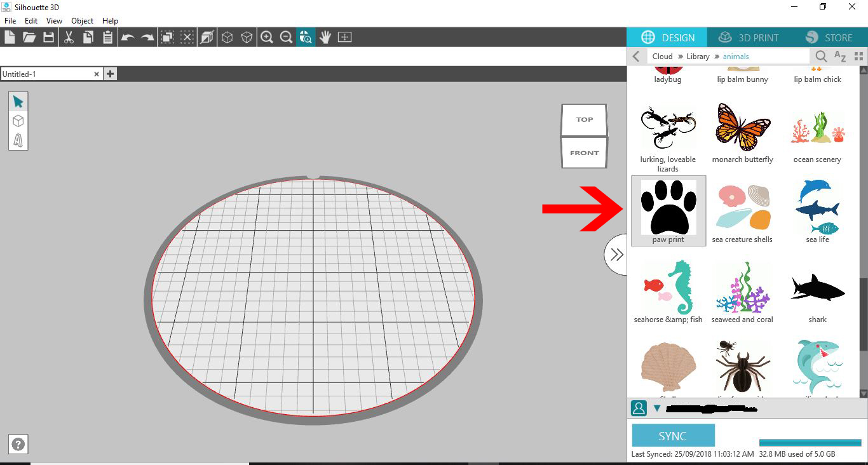The width and height of the screenshot is (868, 465).
Task: Save the design with the floppy icon
Action: point(48,37)
